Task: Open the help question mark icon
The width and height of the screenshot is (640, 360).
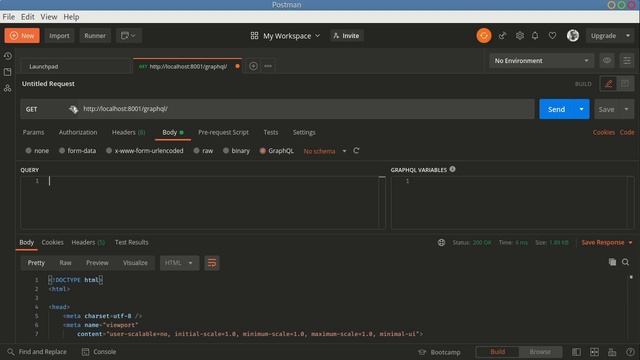Action: point(630,352)
